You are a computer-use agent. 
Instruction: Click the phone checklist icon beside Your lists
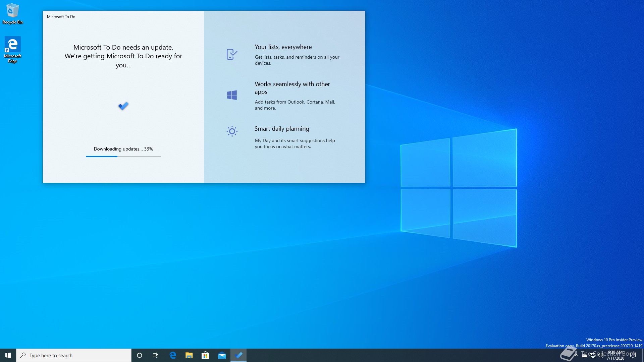[x=232, y=54]
